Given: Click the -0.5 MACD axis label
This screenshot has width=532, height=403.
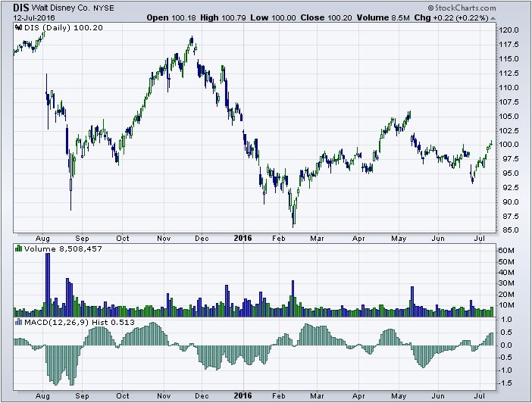Looking at the screenshot, I should coord(505,358).
